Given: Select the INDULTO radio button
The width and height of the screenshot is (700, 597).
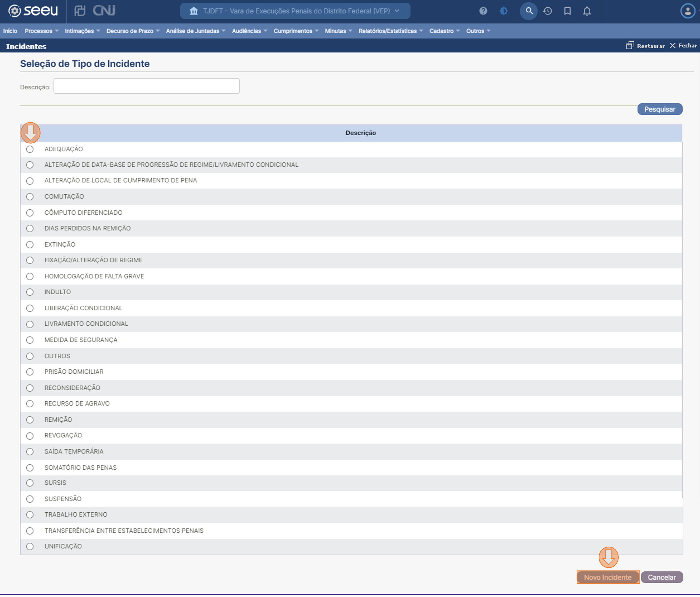Looking at the screenshot, I should click(30, 292).
